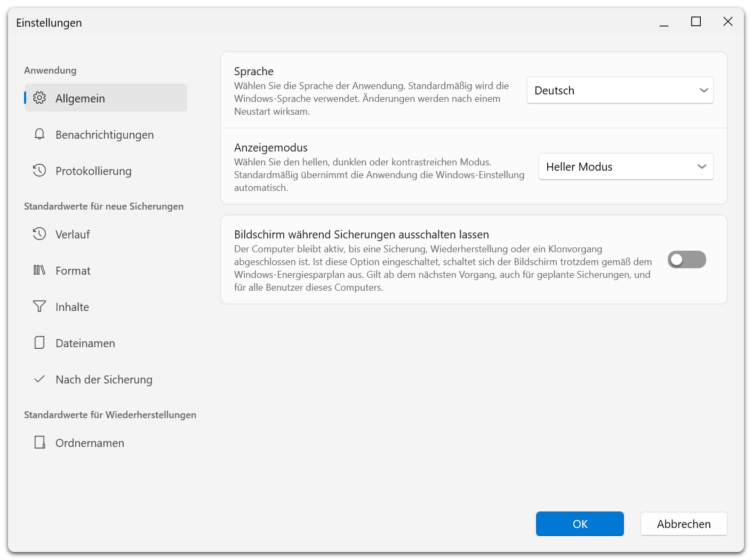This screenshot has height=560, width=752.
Task: Click the gear icon next to Allgemein
Action: click(39, 98)
